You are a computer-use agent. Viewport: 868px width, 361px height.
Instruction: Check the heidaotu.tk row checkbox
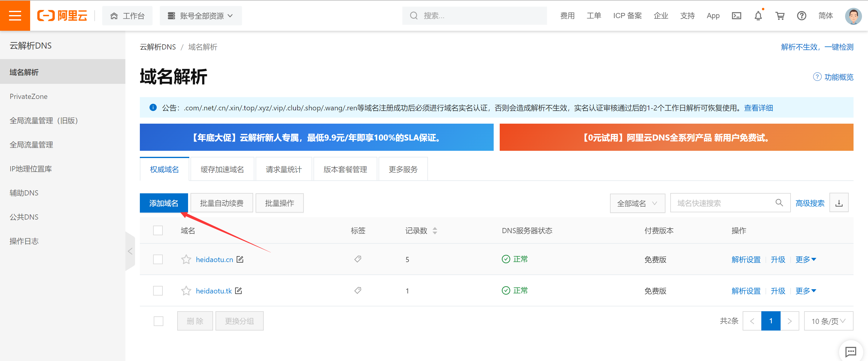[158, 290]
